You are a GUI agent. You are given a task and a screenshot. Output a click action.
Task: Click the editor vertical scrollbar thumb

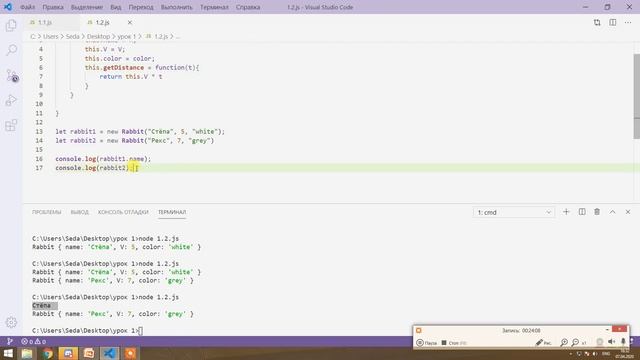click(x=636, y=96)
